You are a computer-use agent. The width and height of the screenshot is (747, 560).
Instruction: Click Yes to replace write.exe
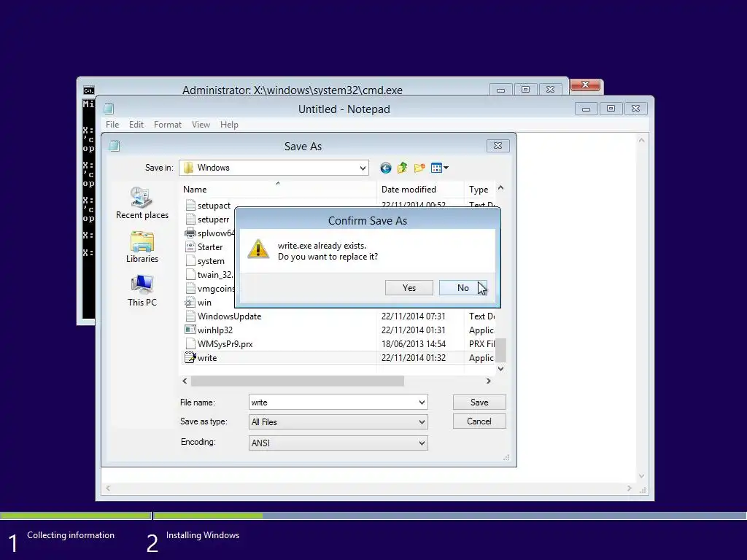pos(409,287)
